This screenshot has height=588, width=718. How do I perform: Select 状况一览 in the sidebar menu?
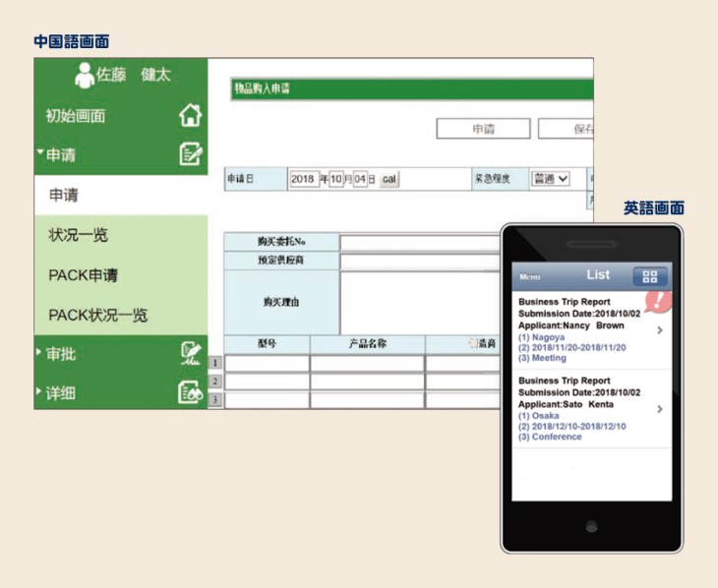click(x=79, y=236)
